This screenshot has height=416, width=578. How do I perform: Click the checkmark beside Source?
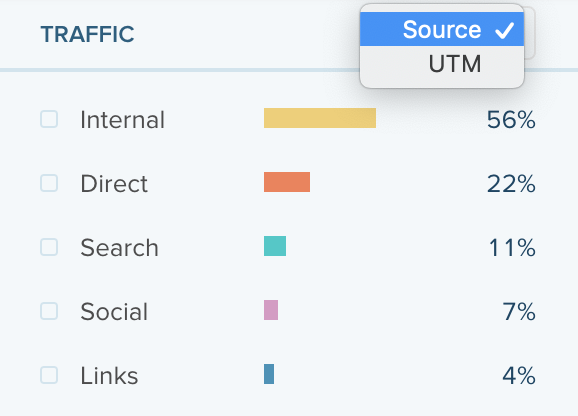click(504, 30)
